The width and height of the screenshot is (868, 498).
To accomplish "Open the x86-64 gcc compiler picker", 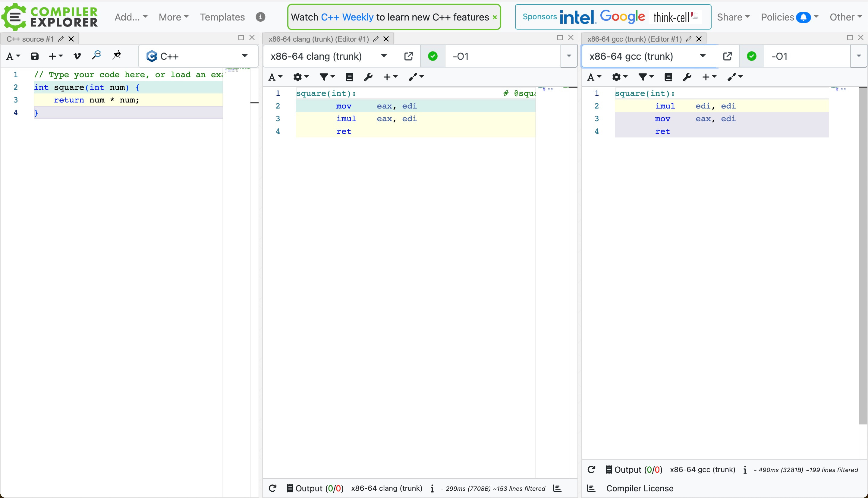I will (x=649, y=56).
